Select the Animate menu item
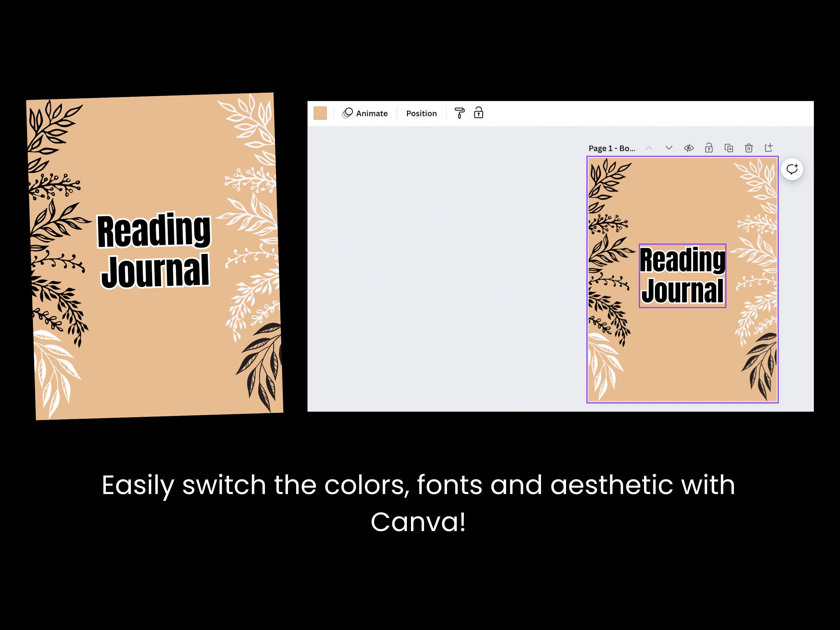Image resolution: width=840 pixels, height=630 pixels. (x=371, y=113)
